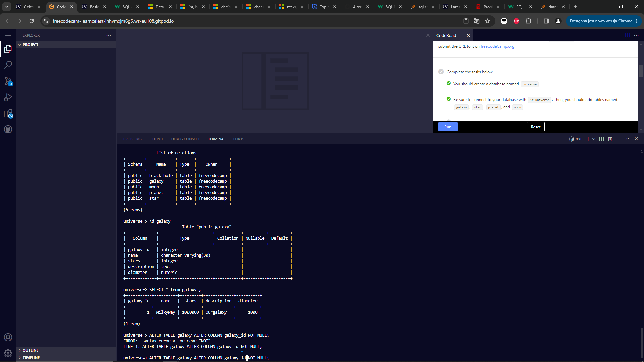Toggle the AdBlock Plus extension icon
This screenshot has height=362, width=644.
tap(516, 21)
